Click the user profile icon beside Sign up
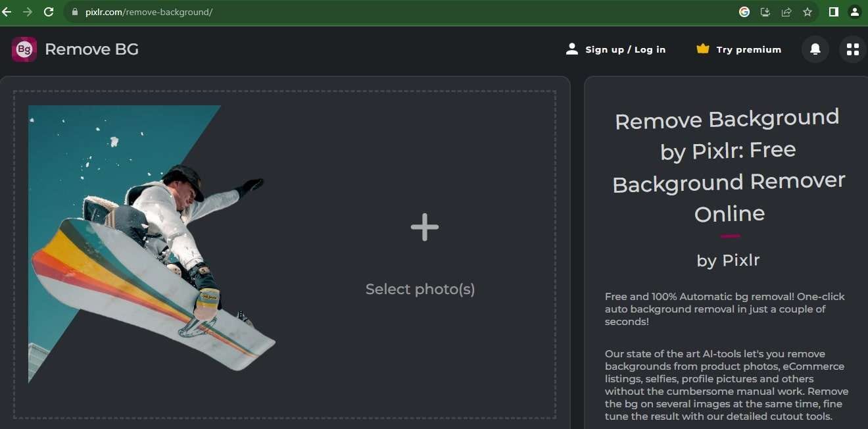This screenshot has width=868, height=429. tap(572, 49)
